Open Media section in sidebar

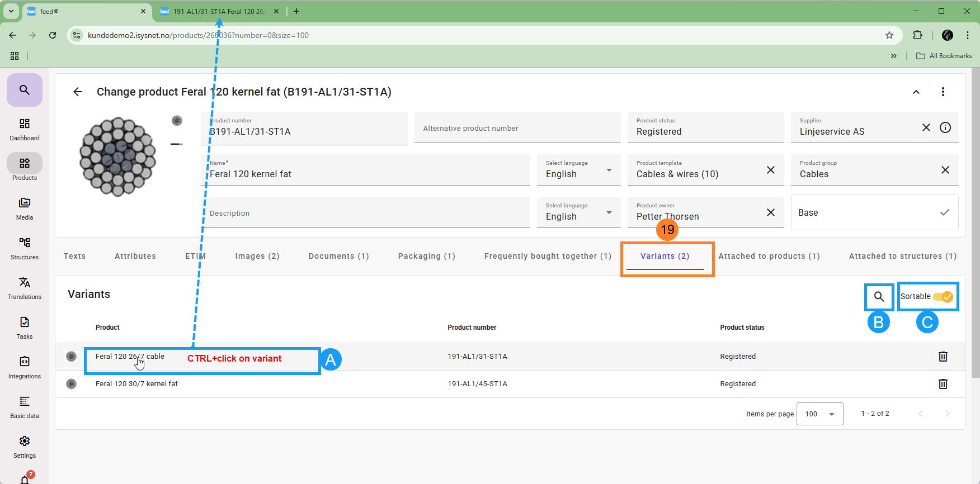(x=25, y=208)
